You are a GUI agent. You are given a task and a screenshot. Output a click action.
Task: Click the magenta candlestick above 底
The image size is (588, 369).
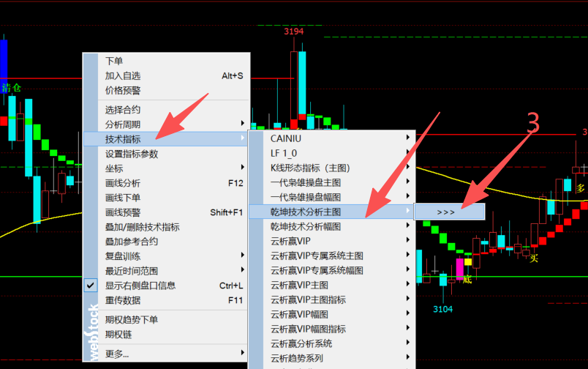[x=461, y=266]
